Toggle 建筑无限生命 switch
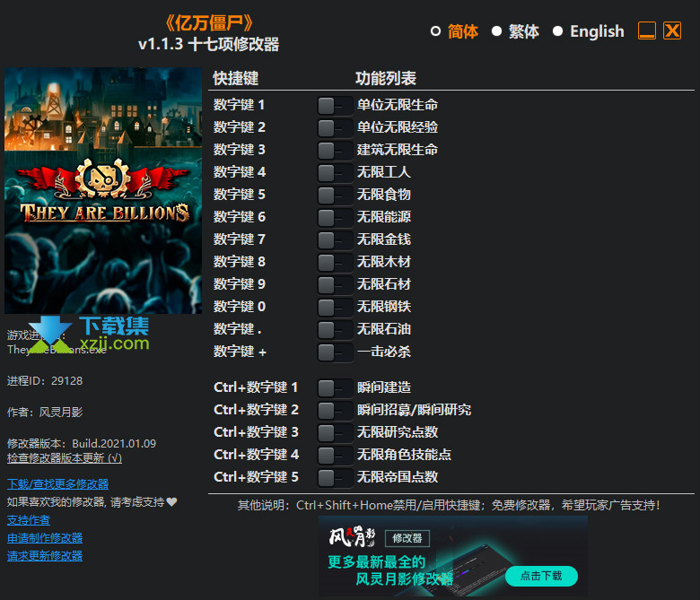The image size is (700, 600). (x=335, y=150)
